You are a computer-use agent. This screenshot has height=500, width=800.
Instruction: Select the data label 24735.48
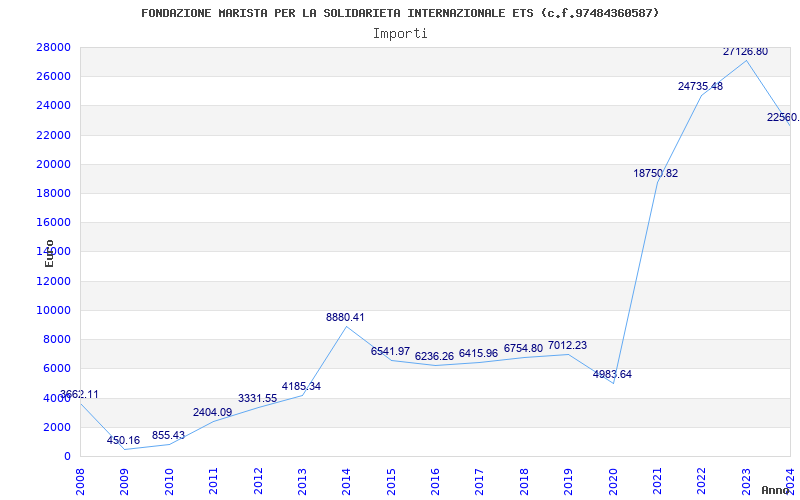coord(701,86)
